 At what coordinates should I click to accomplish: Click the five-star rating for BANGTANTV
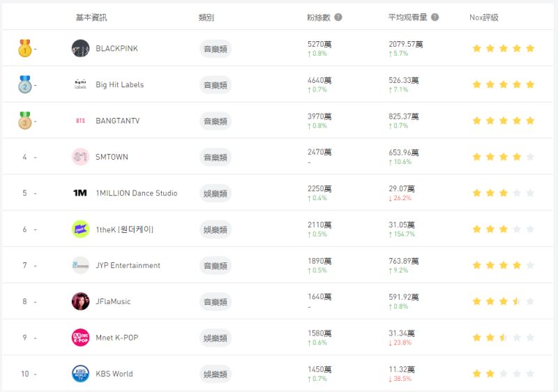click(x=503, y=121)
